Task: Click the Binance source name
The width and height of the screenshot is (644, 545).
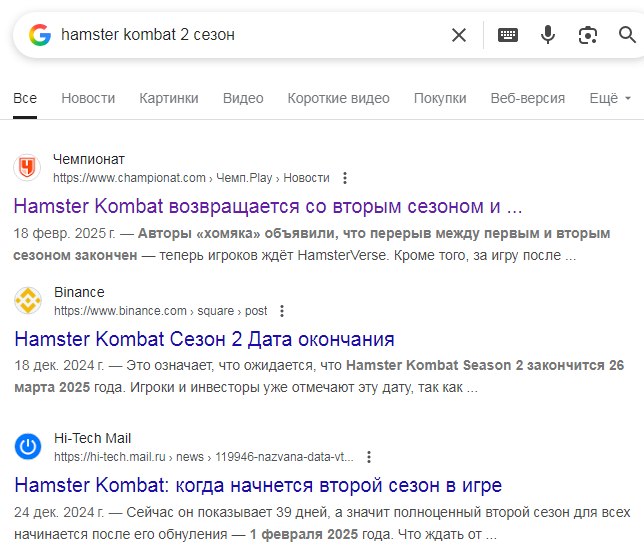Action: [79, 292]
